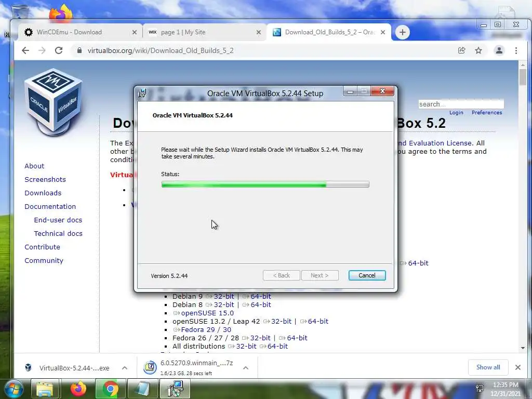
Task: Open the Contribute sidebar link
Action: click(42, 247)
